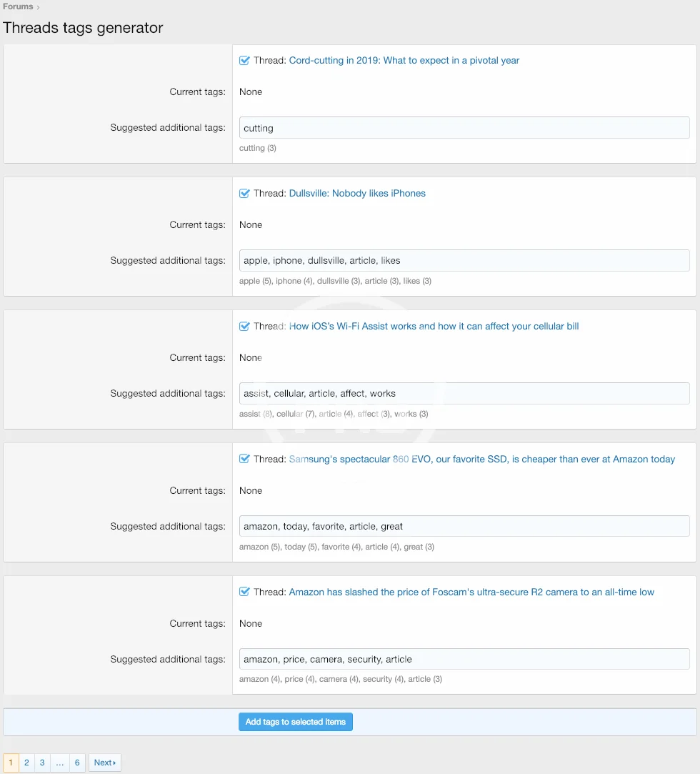Open Dullsville: Nobody likes iPhones thread
Viewport: 700px width, 774px height.
point(357,194)
